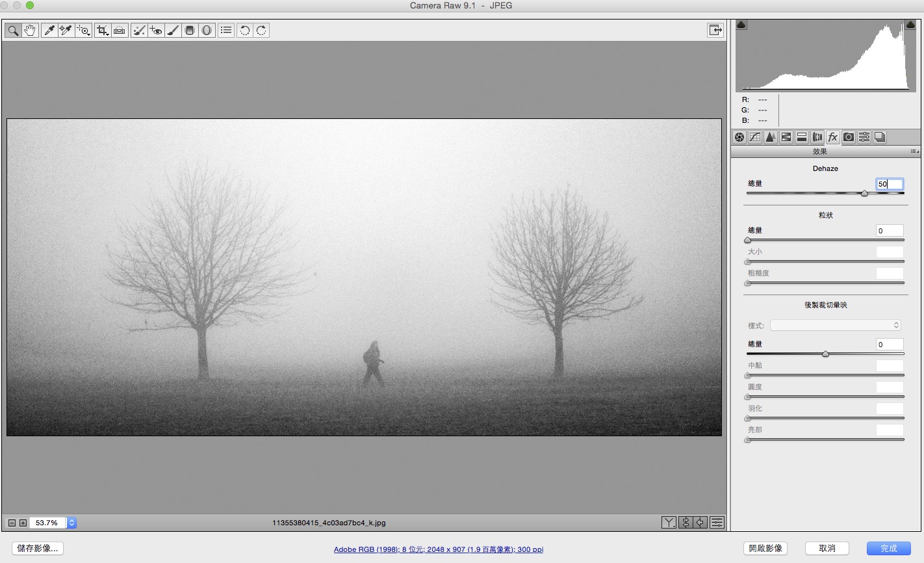Open the zoom level dropdown
The image size is (924, 563).
[71, 523]
